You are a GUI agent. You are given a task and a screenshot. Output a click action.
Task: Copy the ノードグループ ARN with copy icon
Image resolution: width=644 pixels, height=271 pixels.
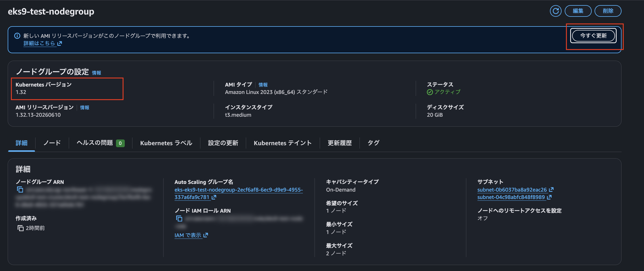tap(20, 190)
